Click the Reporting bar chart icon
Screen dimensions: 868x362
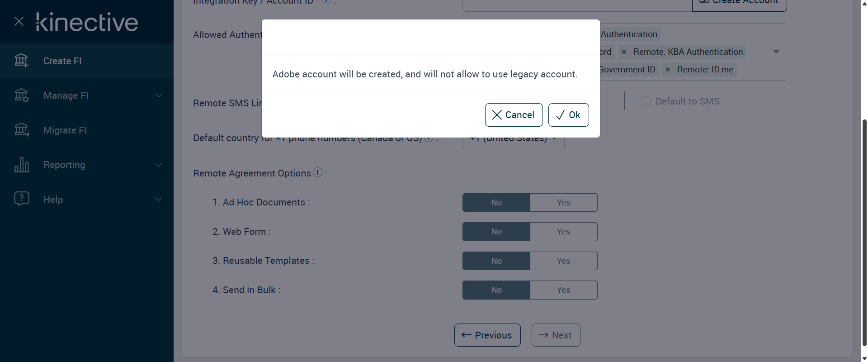(21, 165)
